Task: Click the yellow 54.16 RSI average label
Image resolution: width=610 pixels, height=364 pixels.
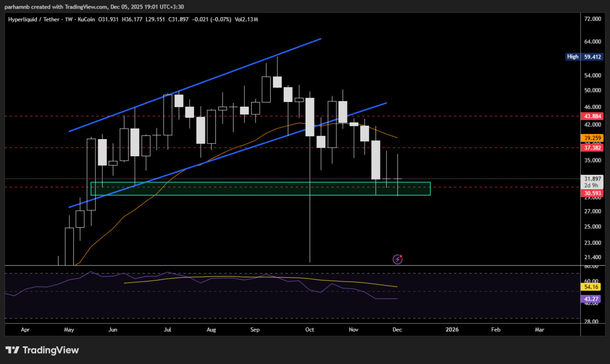Action: (x=593, y=287)
